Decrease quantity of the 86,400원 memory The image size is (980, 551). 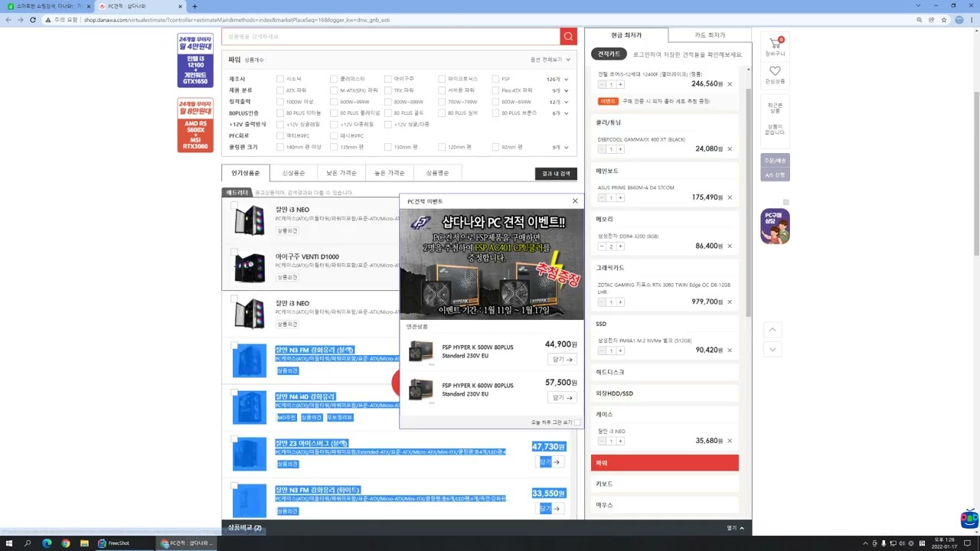point(602,246)
